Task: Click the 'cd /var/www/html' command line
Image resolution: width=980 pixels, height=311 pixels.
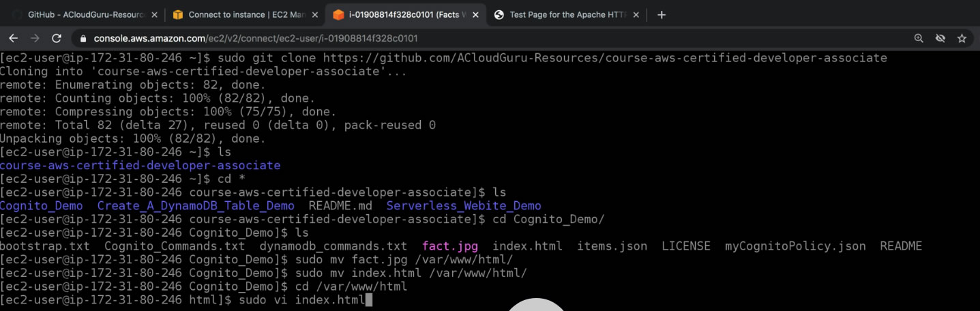Action: point(351,286)
